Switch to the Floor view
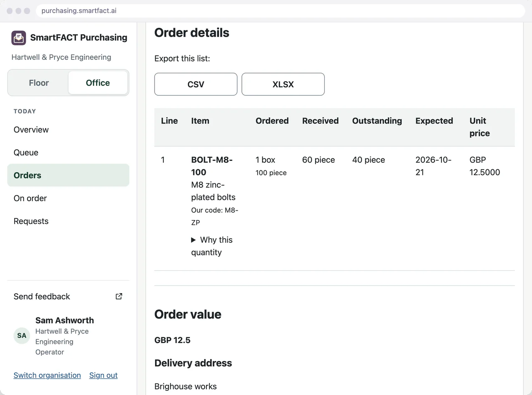The width and height of the screenshot is (532, 395). tap(39, 83)
